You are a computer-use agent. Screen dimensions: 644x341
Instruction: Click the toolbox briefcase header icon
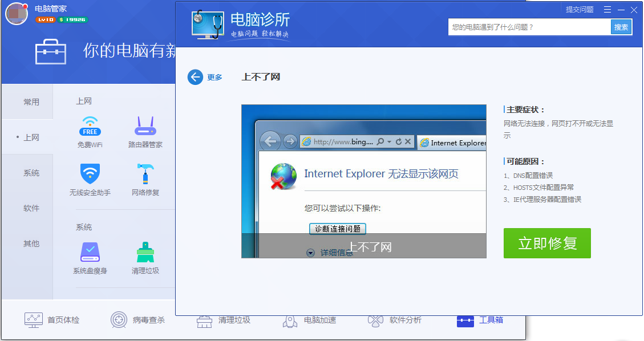click(51, 52)
